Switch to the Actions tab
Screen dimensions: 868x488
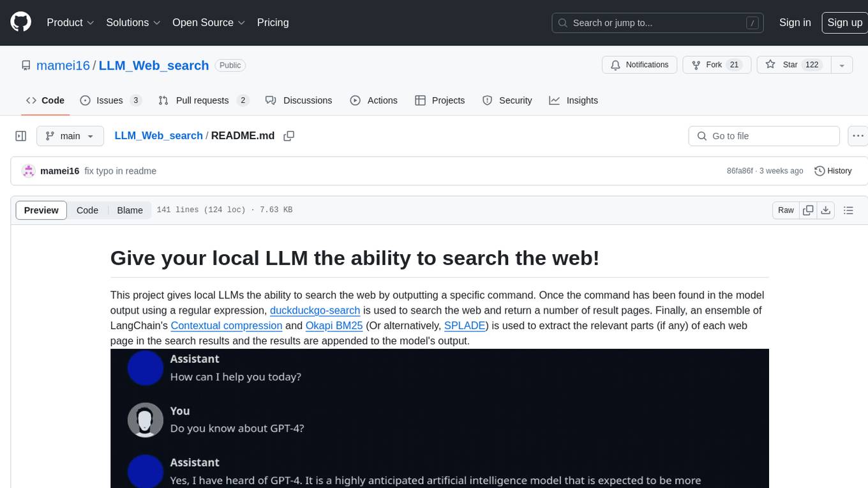[x=374, y=100]
